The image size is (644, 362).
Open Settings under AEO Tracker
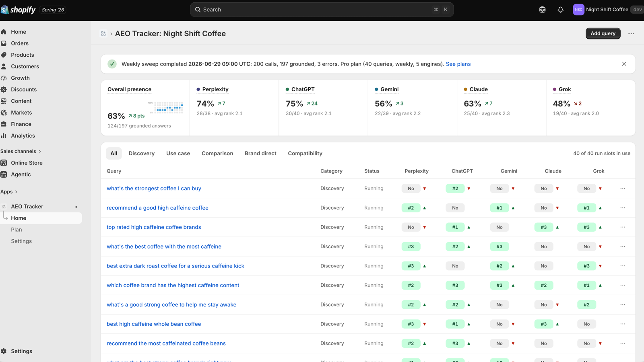pyautogui.click(x=21, y=241)
